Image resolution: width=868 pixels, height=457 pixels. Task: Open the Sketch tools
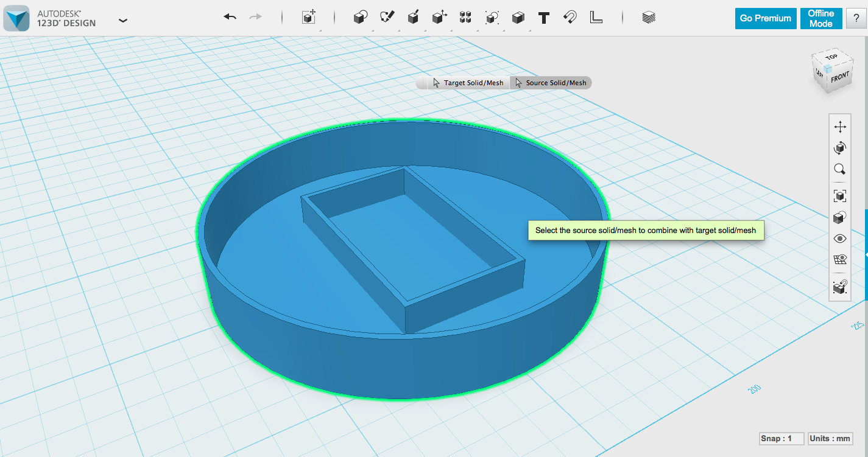(387, 18)
